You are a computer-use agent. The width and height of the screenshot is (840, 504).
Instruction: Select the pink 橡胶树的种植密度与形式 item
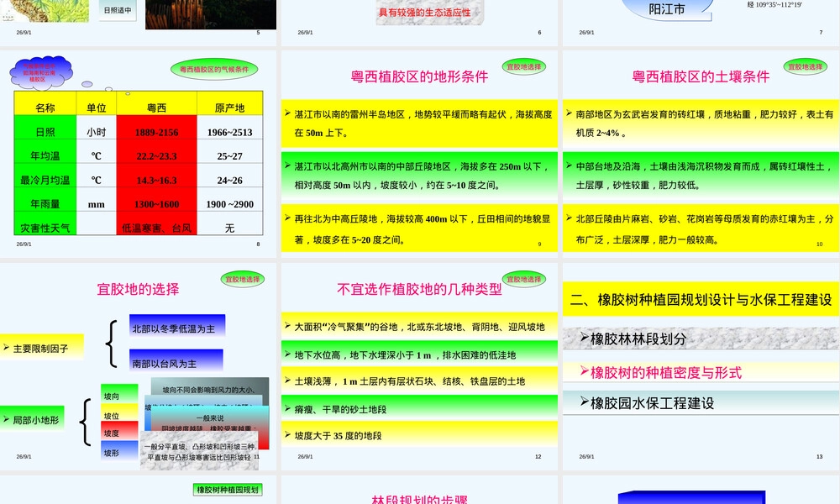[701, 372]
